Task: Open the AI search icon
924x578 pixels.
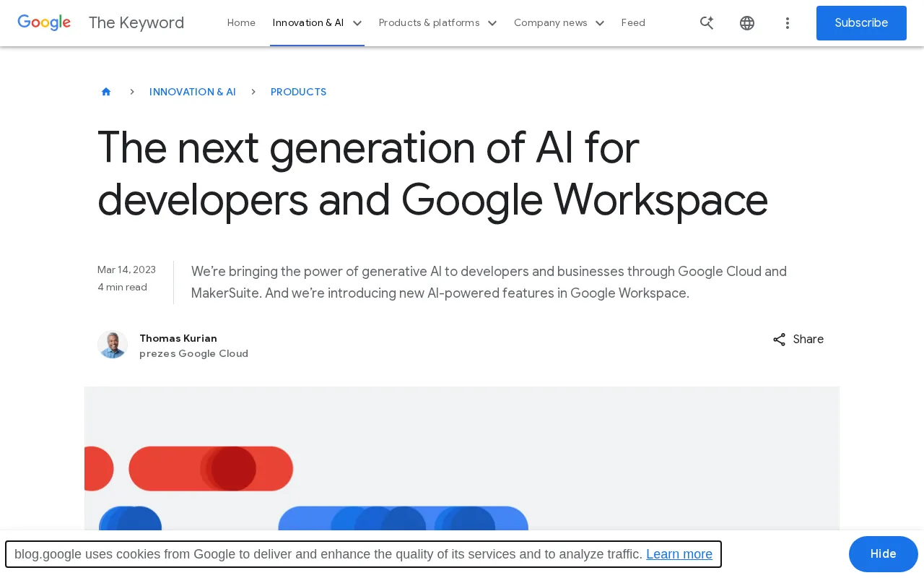Action: tap(707, 22)
